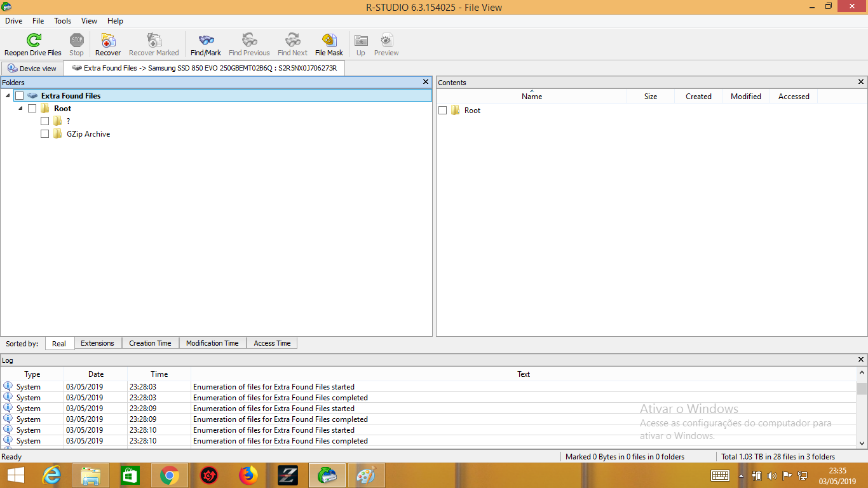Screen dimensions: 868x488
Task: Open the Windows Start menu
Action: click(15, 475)
